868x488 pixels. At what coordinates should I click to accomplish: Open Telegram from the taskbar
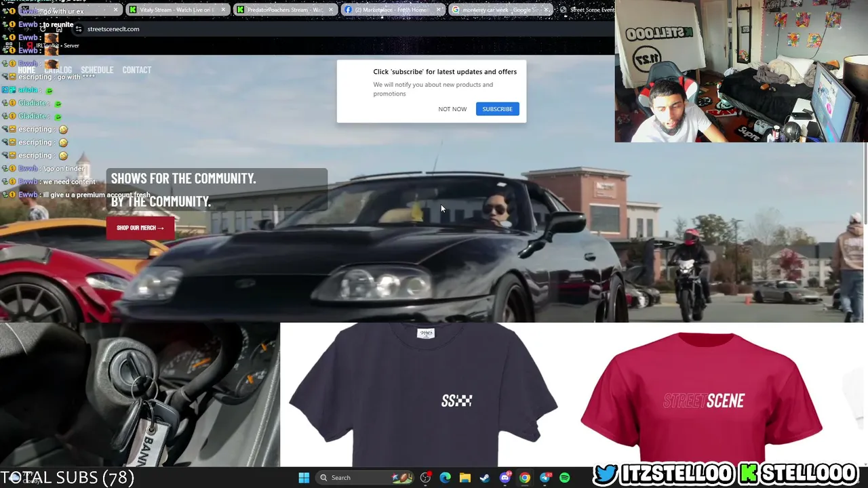click(x=545, y=478)
